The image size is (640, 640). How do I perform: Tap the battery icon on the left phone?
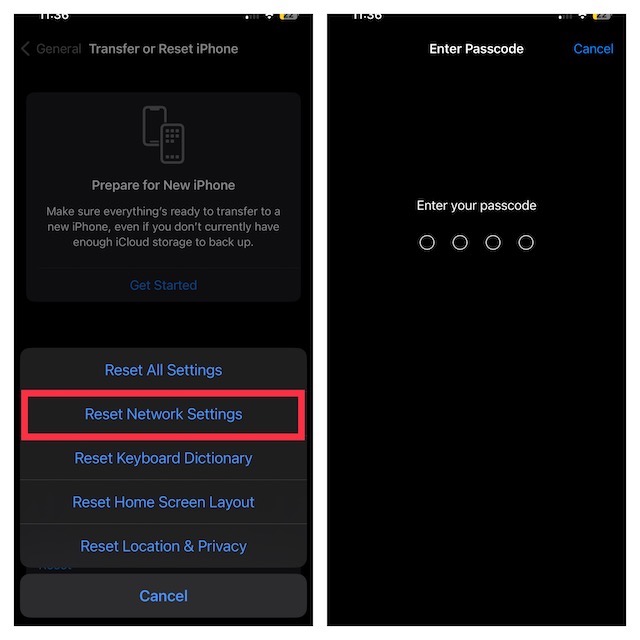288,16
